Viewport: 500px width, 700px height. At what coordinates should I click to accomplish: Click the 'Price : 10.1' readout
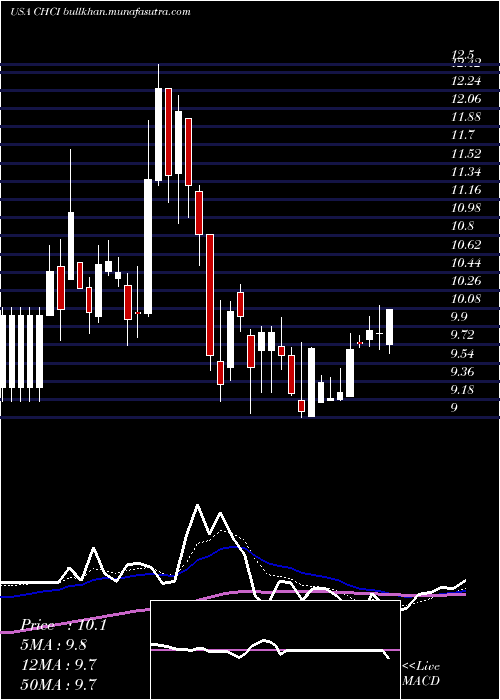pyautogui.click(x=64, y=625)
